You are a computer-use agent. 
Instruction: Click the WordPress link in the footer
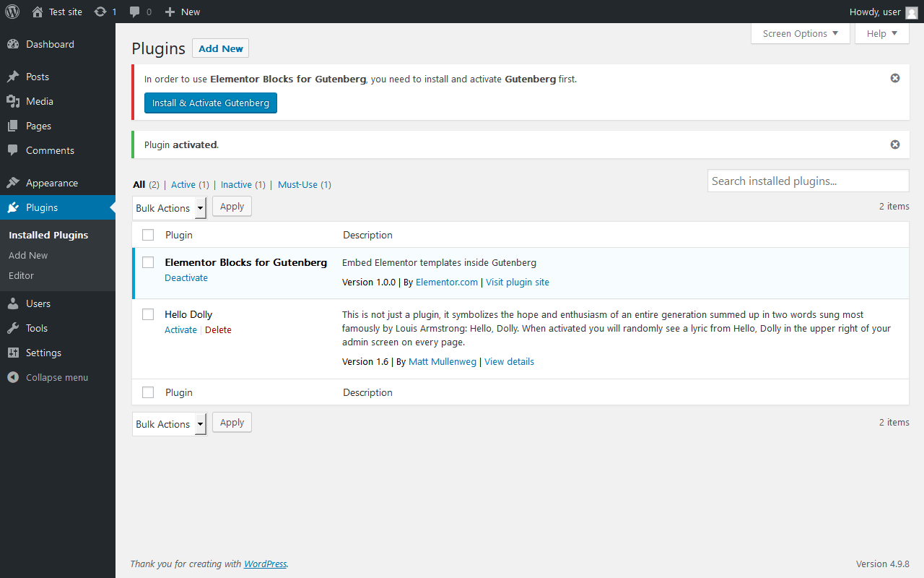[x=265, y=564]
